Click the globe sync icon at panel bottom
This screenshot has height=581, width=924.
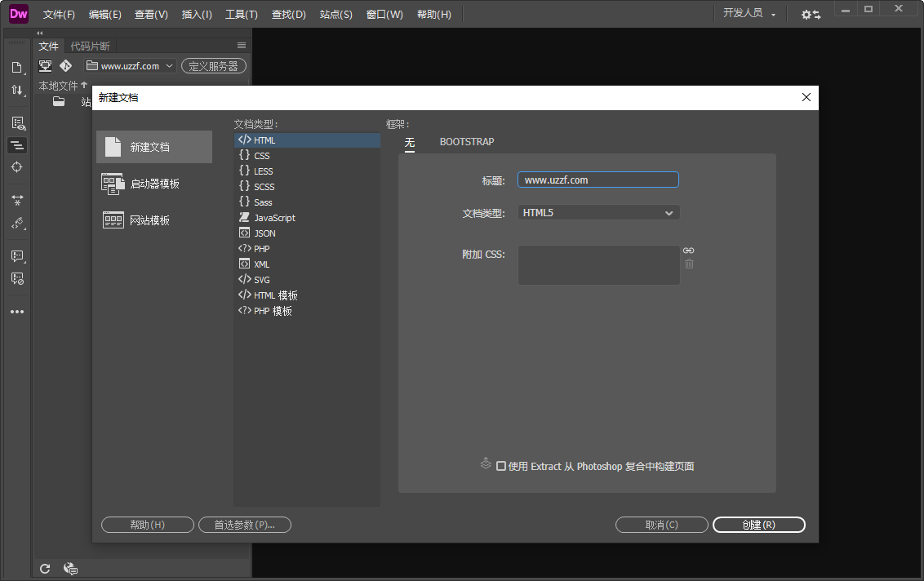click(70, 569)
